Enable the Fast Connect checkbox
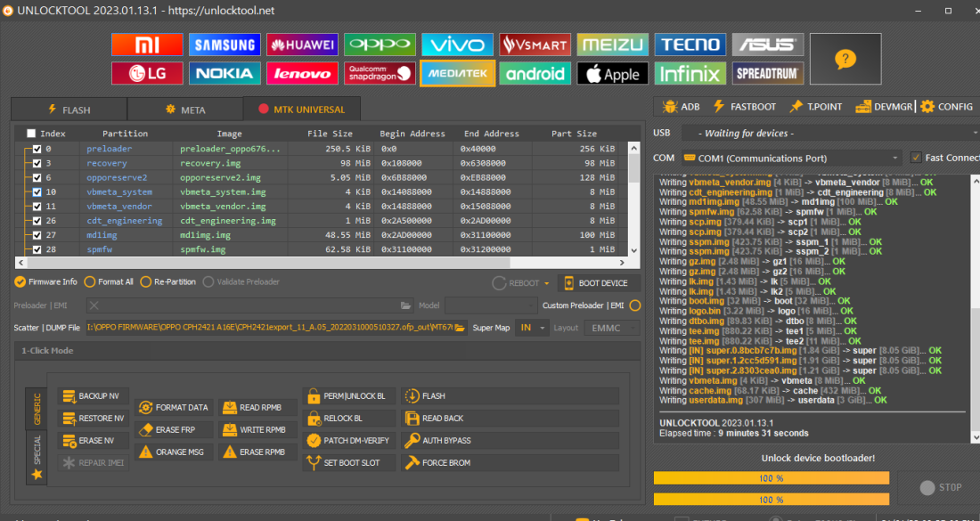 point(916,158)
